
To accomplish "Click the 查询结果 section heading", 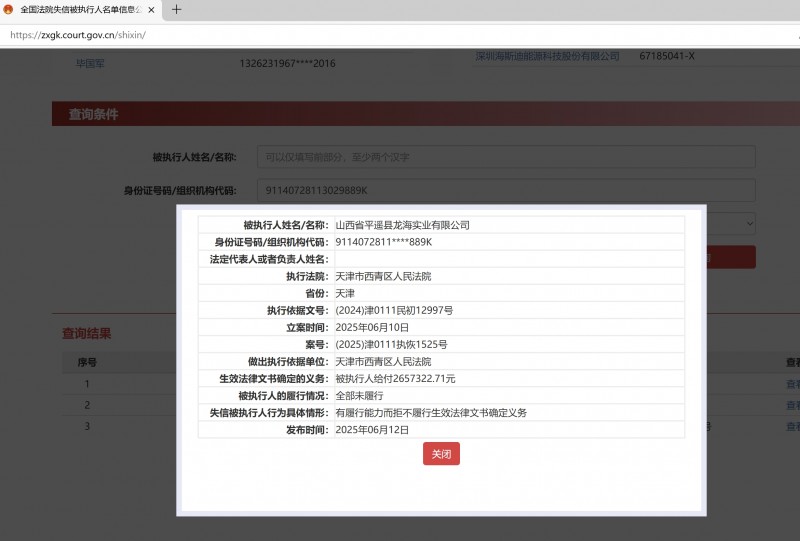I will (x=87, y=334).
